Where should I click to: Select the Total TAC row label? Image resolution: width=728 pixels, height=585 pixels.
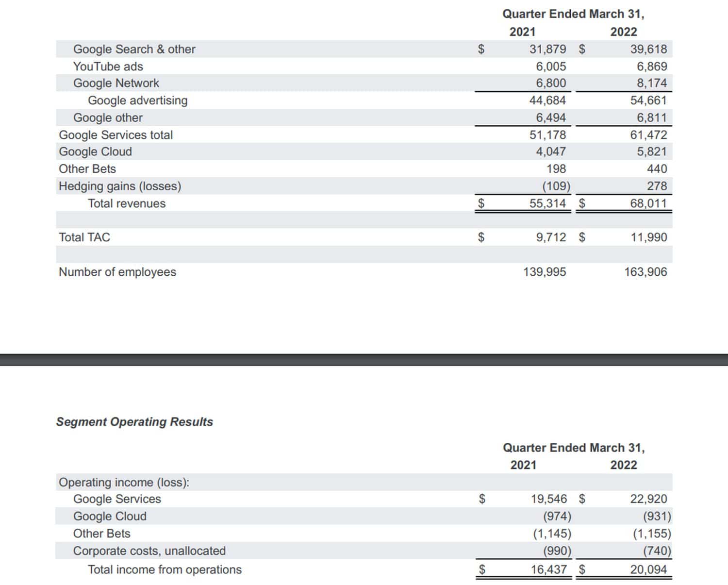tap(84, 237)
